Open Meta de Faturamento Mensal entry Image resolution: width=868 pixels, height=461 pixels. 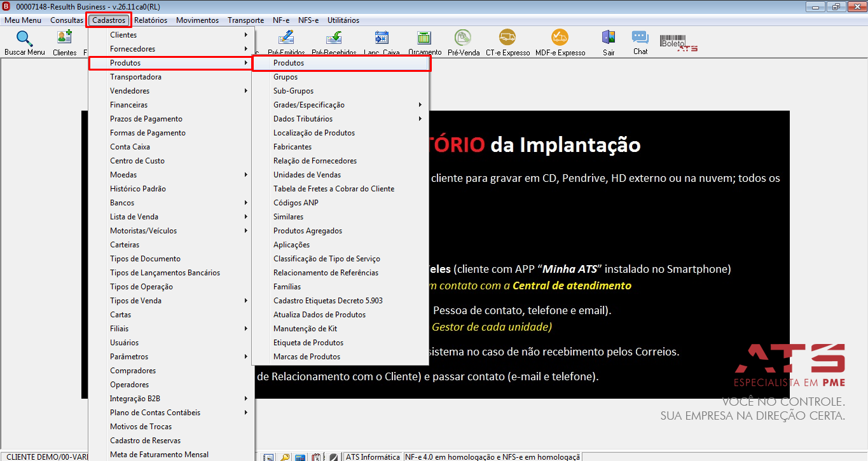tap(171, 455)
